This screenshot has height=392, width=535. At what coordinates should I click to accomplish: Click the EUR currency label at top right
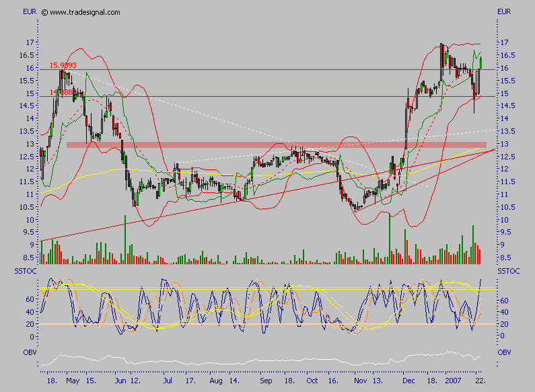504,12
